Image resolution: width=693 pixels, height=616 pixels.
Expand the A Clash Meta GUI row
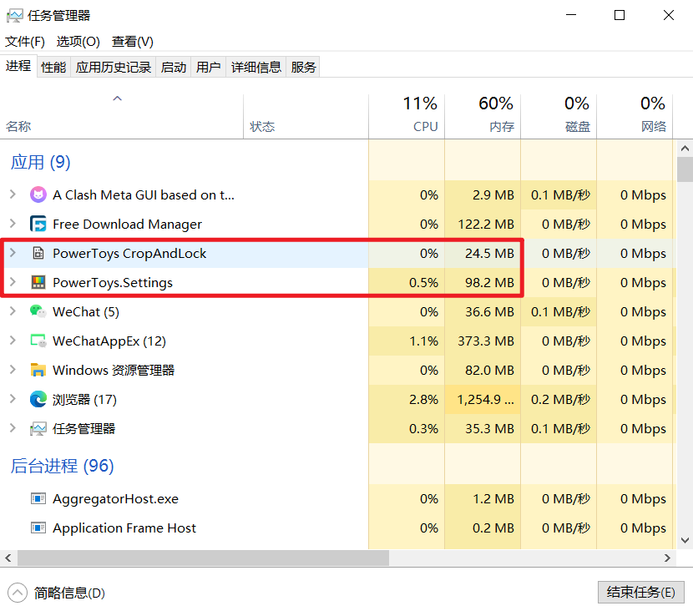13,194
